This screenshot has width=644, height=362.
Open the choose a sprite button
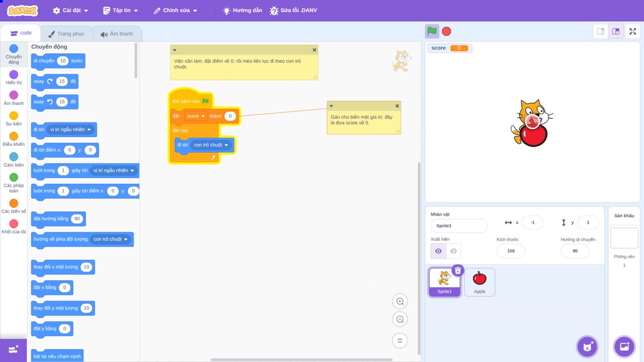coord(587,346)
